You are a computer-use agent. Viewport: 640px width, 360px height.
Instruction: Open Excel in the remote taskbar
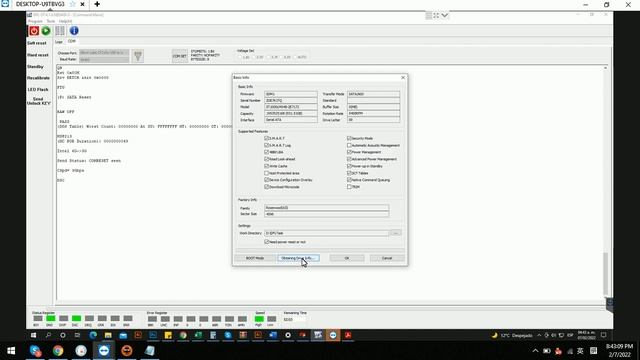198,335
